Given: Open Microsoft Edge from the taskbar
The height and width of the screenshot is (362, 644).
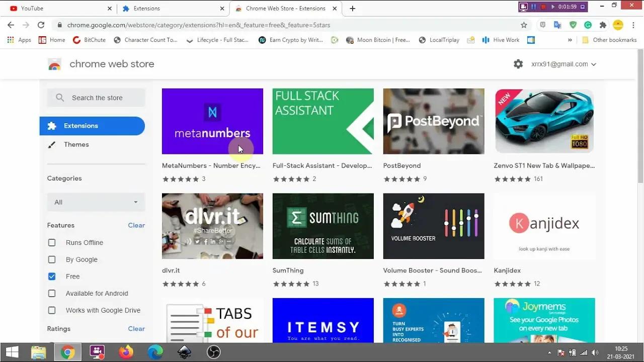Looking at the screenshot, I should coord(155,352).
